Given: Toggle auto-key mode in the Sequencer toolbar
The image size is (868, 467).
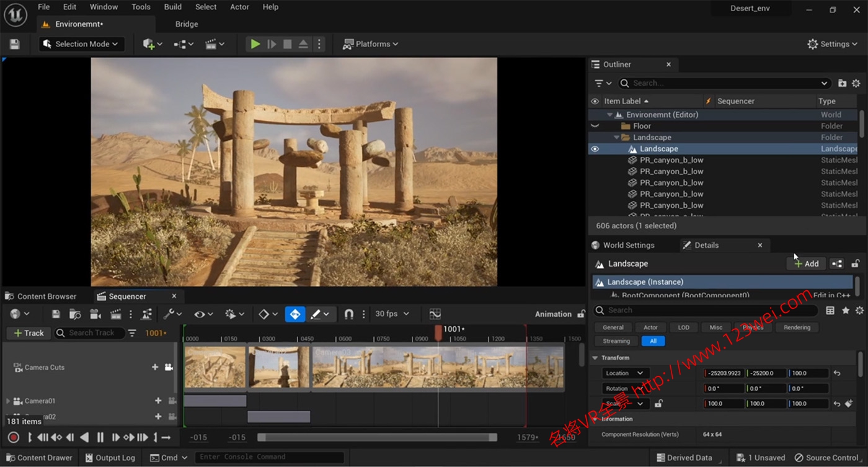Looking at the screenshot, I should point(295,314).
